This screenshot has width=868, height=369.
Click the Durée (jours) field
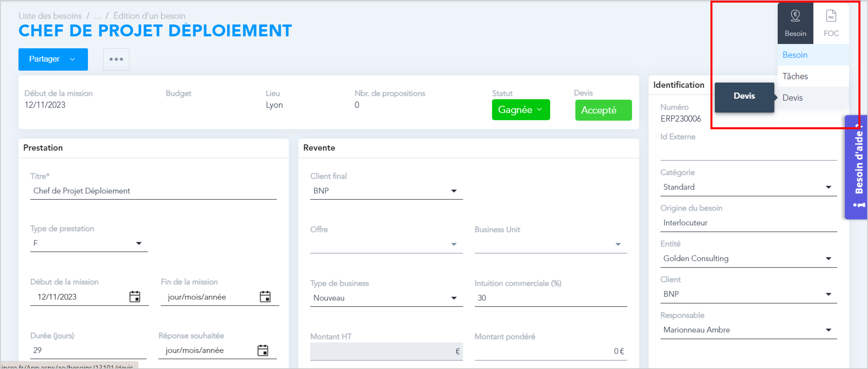(88, 350)
